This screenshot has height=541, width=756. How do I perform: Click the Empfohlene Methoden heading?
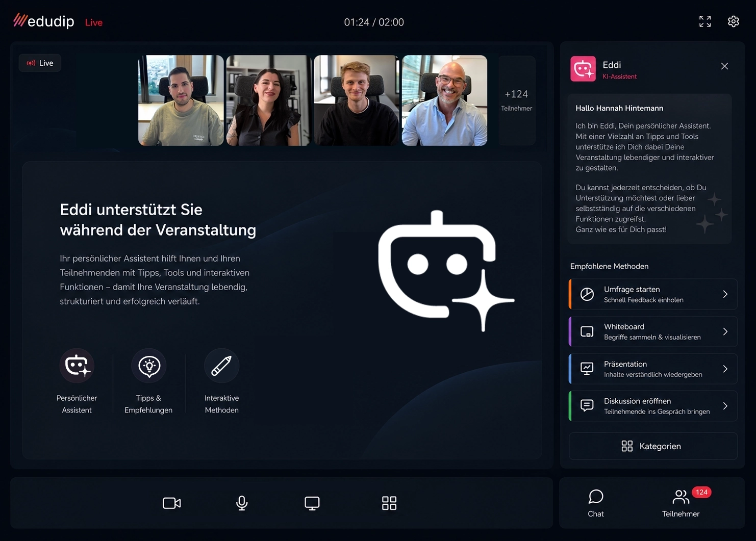(609, 266)
